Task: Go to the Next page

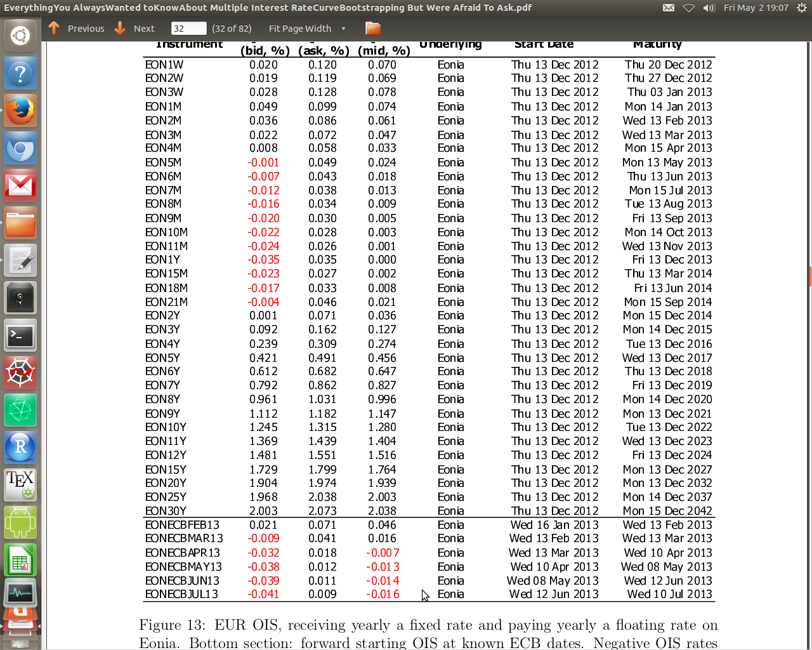Action: tap(135, 29)
